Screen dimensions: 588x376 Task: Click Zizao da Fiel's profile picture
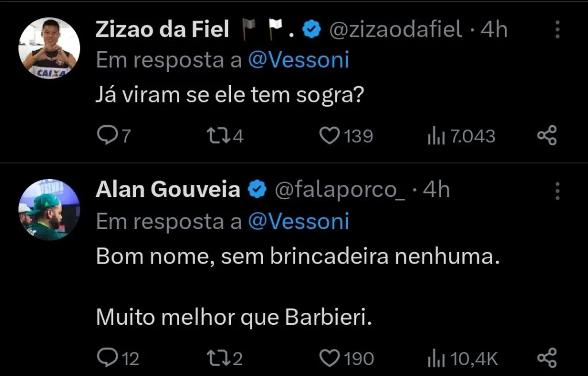(x=49, y=49)
